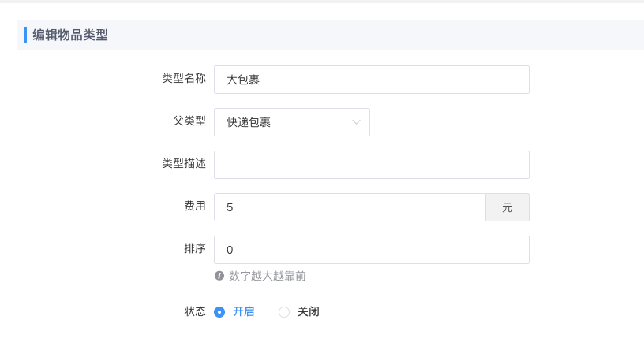
Task: Click the 排序 field label
Action: [x=195, y=248]
